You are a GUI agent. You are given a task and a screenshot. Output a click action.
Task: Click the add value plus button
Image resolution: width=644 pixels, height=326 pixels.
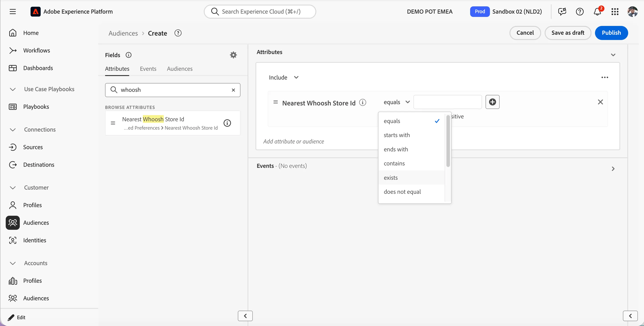(x=492, y=102)
